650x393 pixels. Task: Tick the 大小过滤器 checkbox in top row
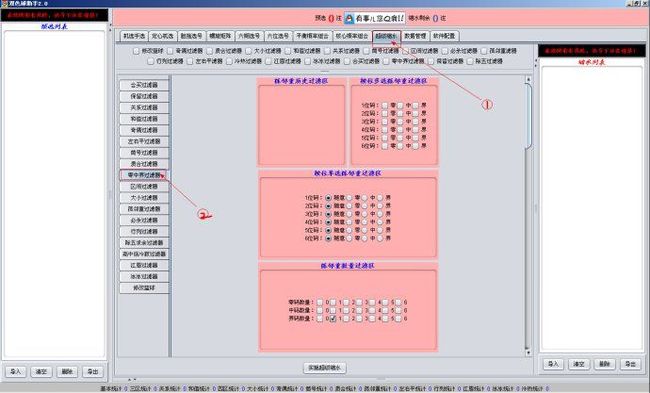point(248,51)
